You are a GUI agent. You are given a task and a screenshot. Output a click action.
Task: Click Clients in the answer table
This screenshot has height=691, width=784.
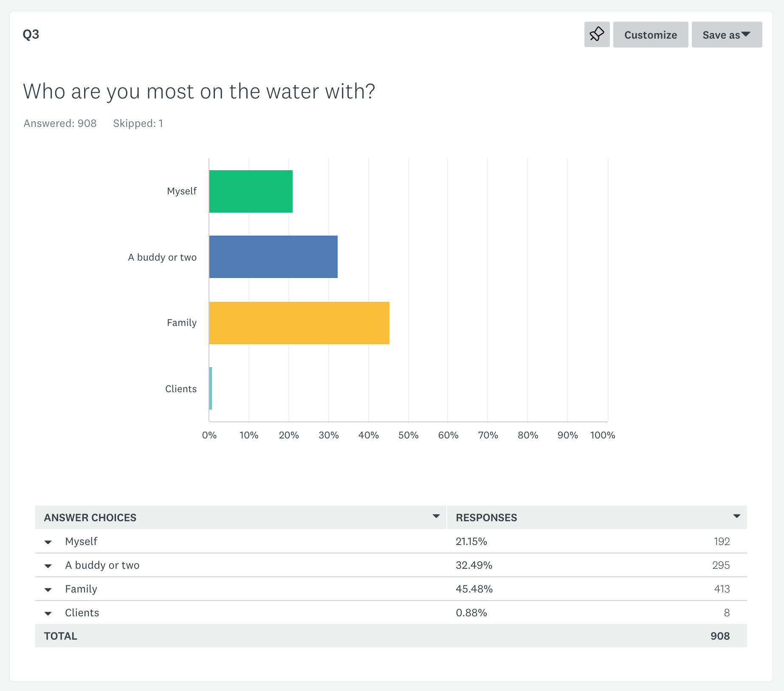[82, 613]
